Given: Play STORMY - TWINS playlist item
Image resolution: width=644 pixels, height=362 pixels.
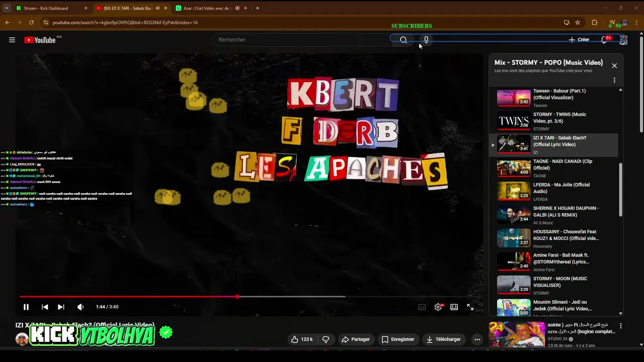Looking at the screenshot, I should (x=553, y=121).
